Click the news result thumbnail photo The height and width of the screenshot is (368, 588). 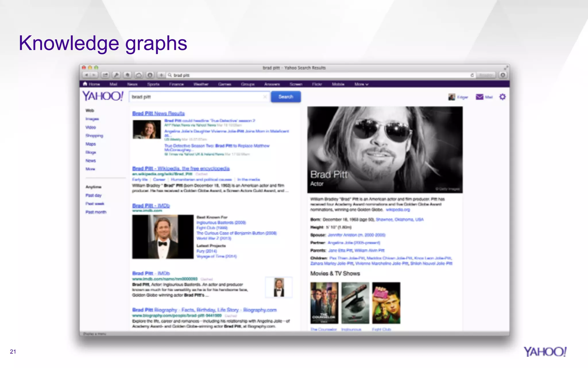147,129
